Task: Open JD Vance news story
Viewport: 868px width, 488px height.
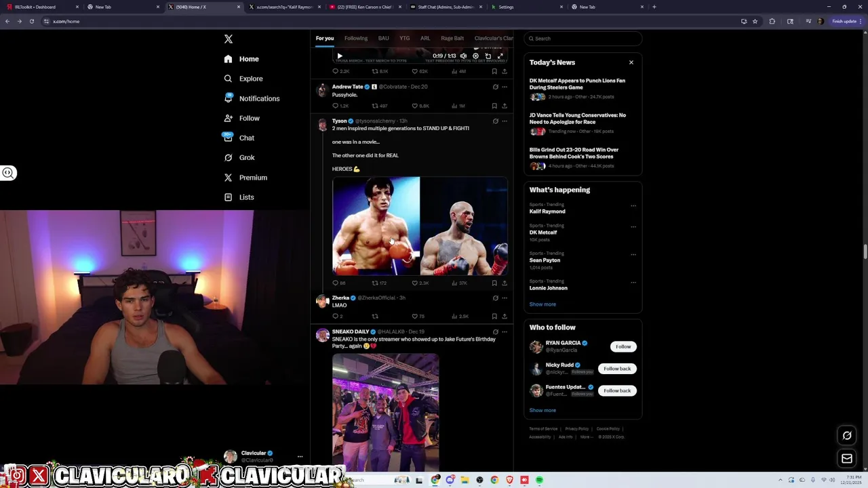Action: pos(583,123)
